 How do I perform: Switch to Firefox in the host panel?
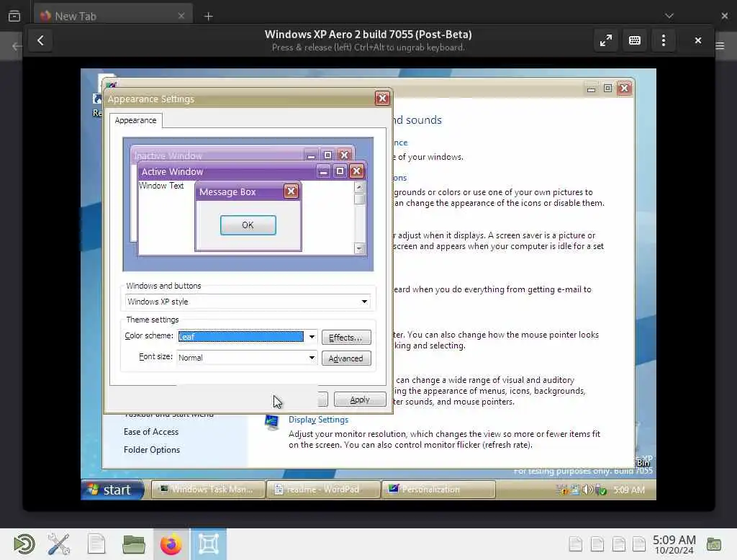(171, 544)
